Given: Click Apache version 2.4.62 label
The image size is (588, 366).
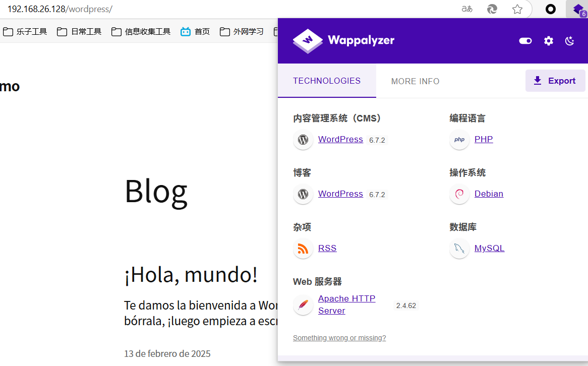Looking at the screenshot, I should pos(406,306).
